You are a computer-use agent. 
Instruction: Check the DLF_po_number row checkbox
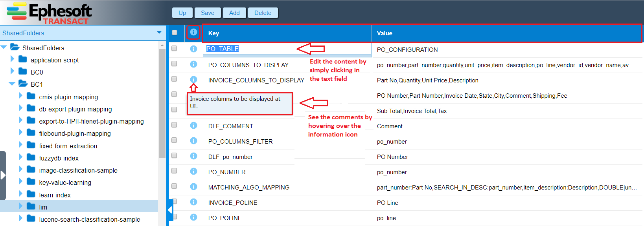pyautogui.click(x=174, y=155)
